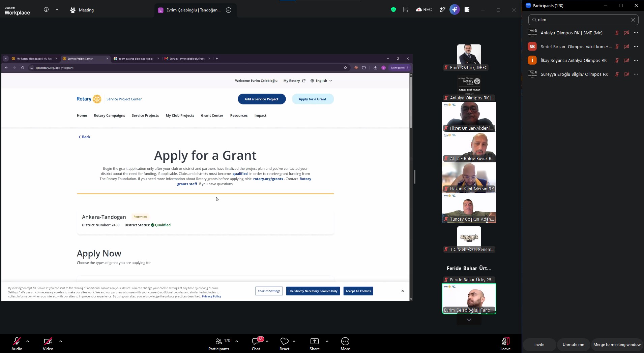Viewport: 644px width, 353px height.
Task: Click video icon for Süreyya Eroğlu Bilgin
Action: [626, 74]
